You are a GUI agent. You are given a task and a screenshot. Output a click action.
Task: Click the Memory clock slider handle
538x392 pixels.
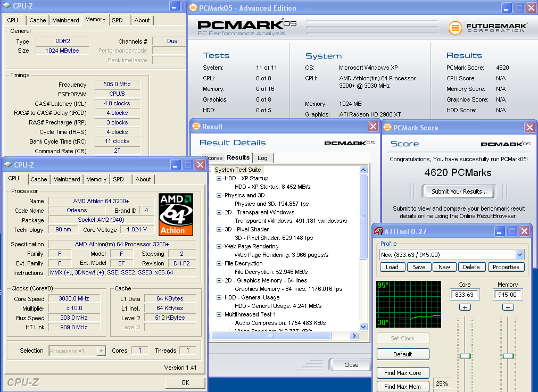(x=508, y=356)
